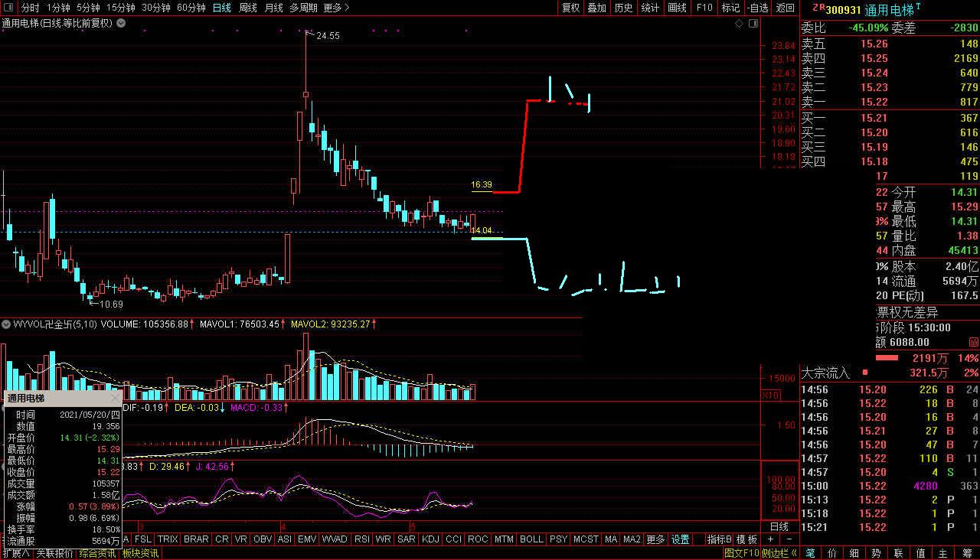980x560 pixels.
Task: Select ASI indicator tab
Action: coord(284,539)
